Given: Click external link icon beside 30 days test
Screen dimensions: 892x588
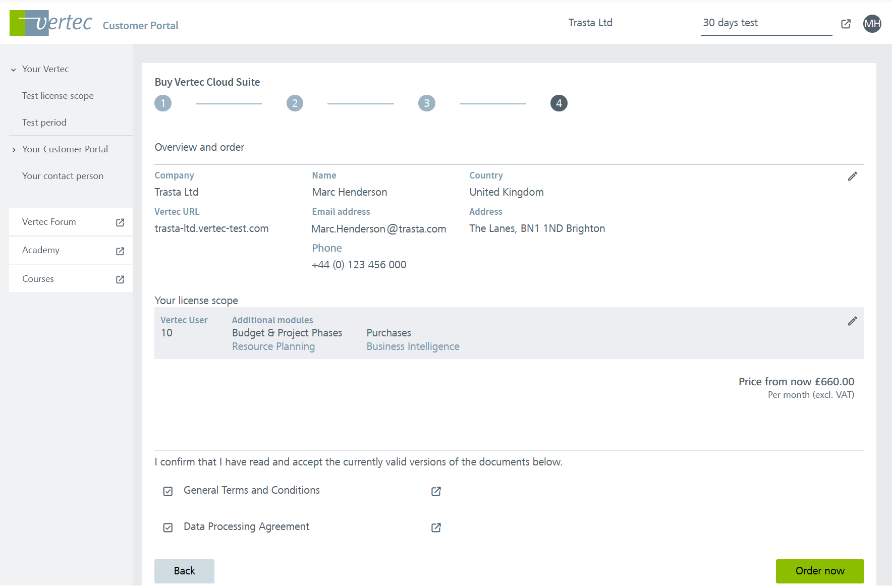Looking at the screenshot, I should point(846,24).
